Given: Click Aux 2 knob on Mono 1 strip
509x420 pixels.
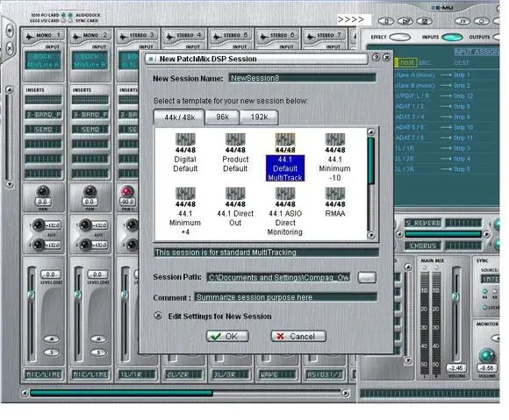Looking at the screenshot, I should [x=39, y=245].
